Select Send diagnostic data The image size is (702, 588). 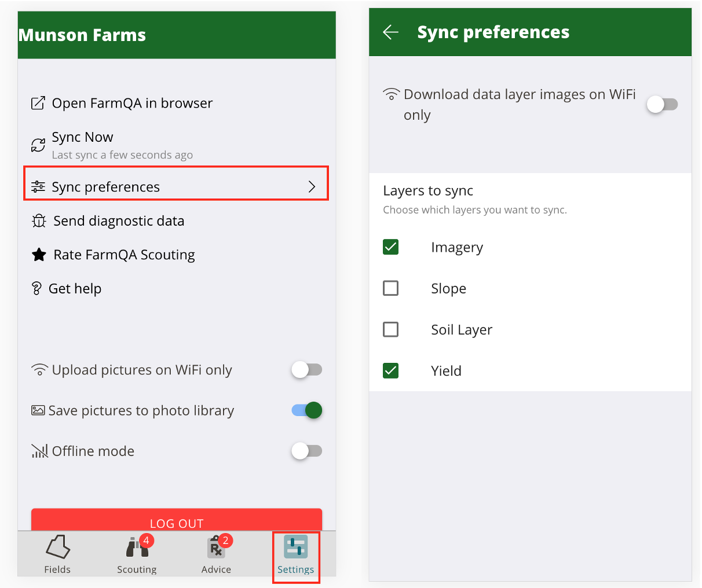(119, 221)
